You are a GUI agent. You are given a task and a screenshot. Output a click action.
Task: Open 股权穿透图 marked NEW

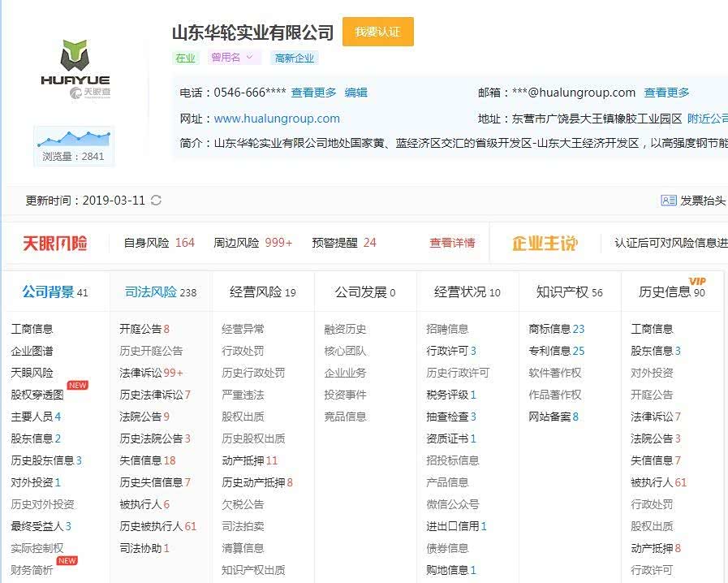pos(37,395)
